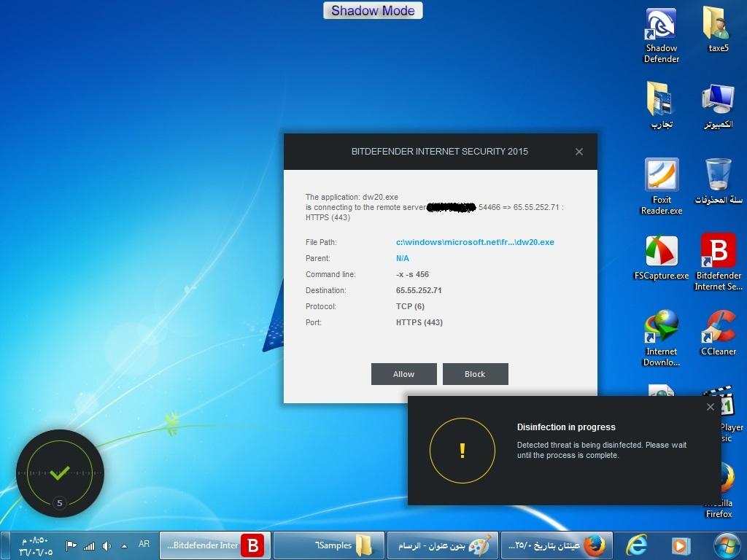The height and width of the screenshot is (560, 747).
Task: Open network signal tray icon
Action: coord(89,546)
